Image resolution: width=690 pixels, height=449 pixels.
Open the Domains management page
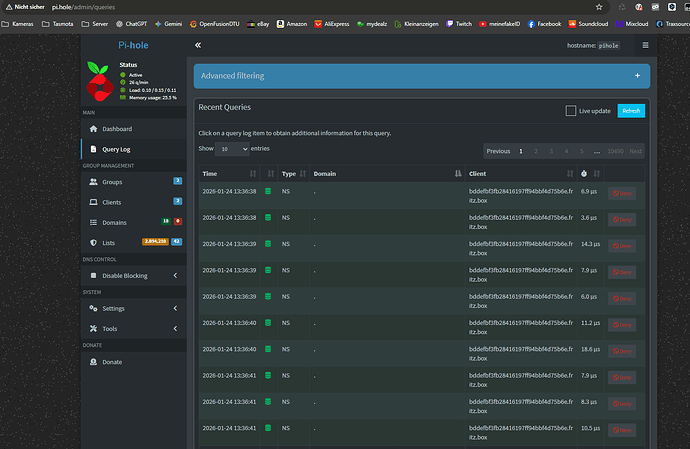pyautogui.click(x=134, y=222)
